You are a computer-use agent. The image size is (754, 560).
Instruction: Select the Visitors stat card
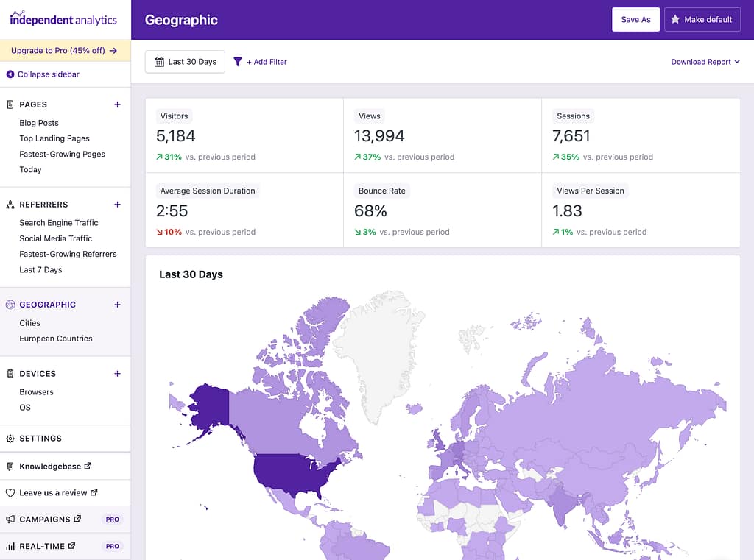pyautogui.click(x=244, y=135)
